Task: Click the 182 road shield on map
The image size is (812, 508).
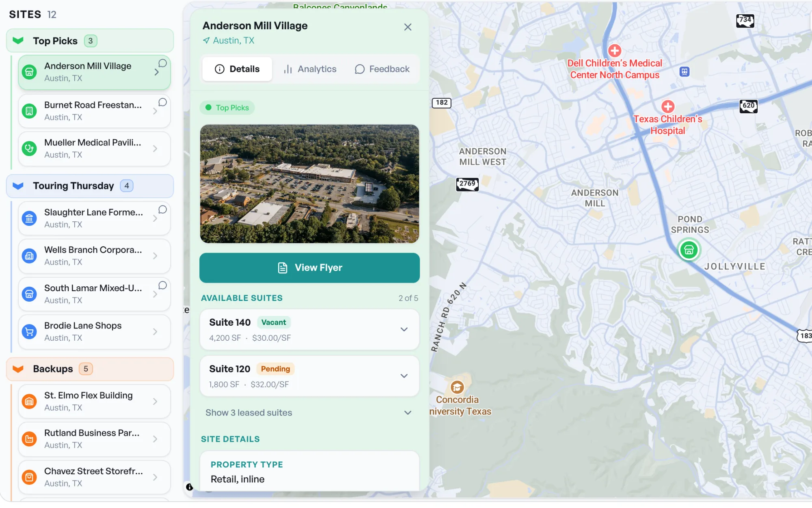Action: click(x=441, y=103)
